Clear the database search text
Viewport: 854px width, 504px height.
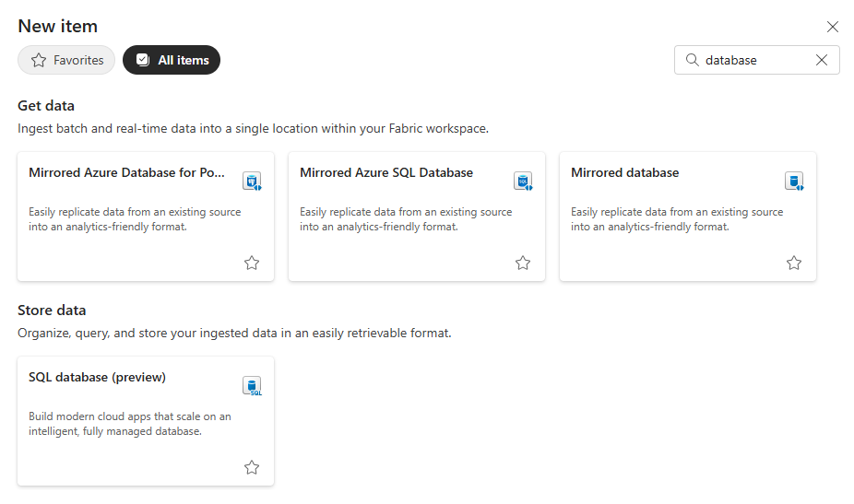coord(822,60)
